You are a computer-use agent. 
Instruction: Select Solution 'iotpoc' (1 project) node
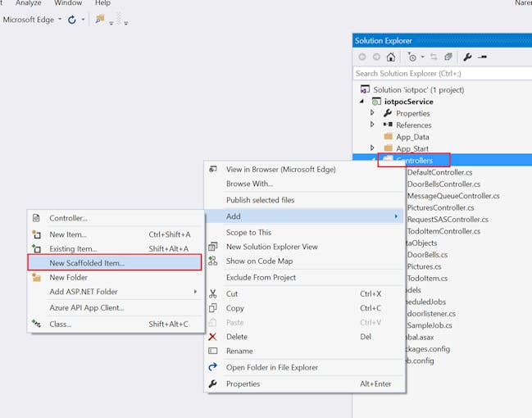click(418, 90)
